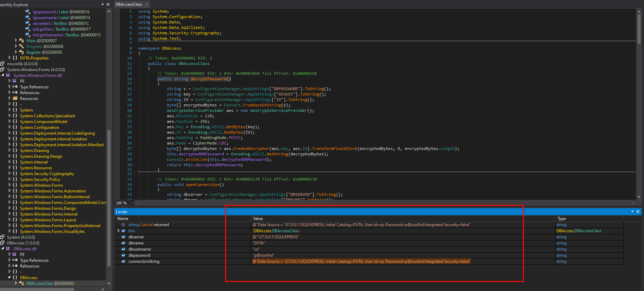The width and height of the screenshot is (644, 291).
Task: Click the Assembly Explorer vertical scrollbar thumb
Action: tap(109, 198)
